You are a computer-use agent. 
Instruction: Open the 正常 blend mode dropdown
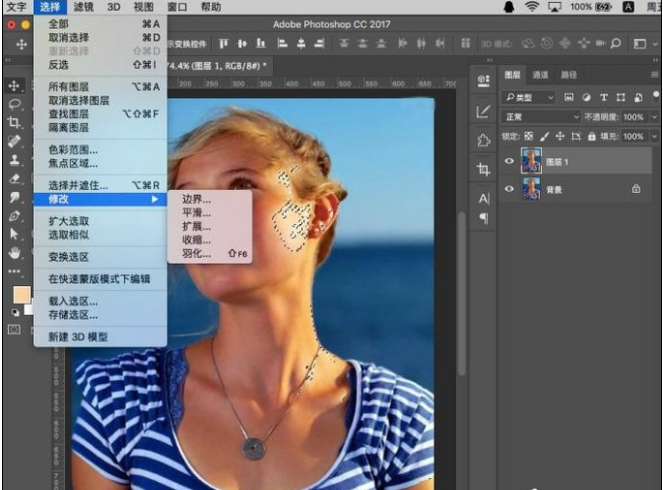(x=541, y=117)
